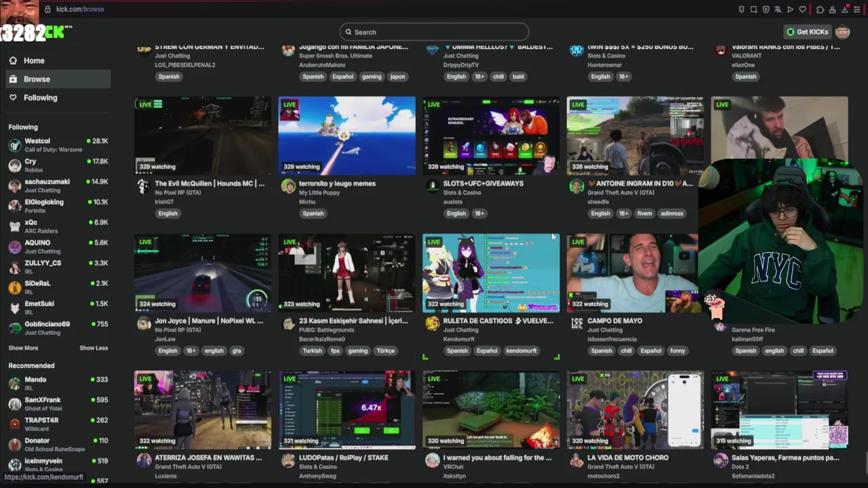This screenshot has height=488, width=868.
Task: Click the lobosenfrecuencia channel name
Action: [612, 339]
